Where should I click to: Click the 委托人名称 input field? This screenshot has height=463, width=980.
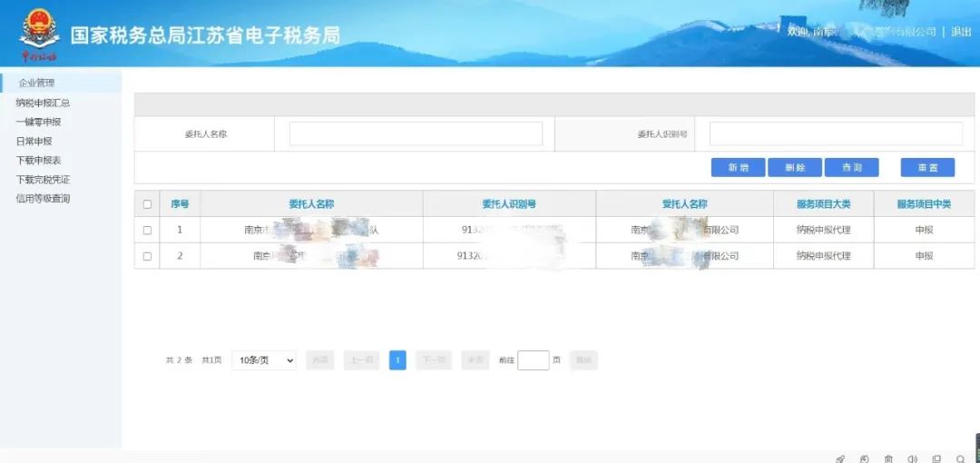click(x=416, y=133)
